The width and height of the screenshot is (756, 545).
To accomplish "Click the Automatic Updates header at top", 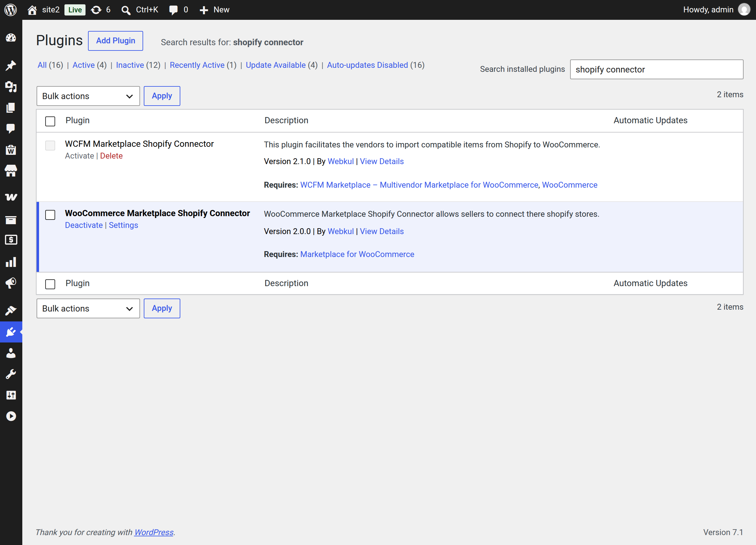I will pos(650,120).
